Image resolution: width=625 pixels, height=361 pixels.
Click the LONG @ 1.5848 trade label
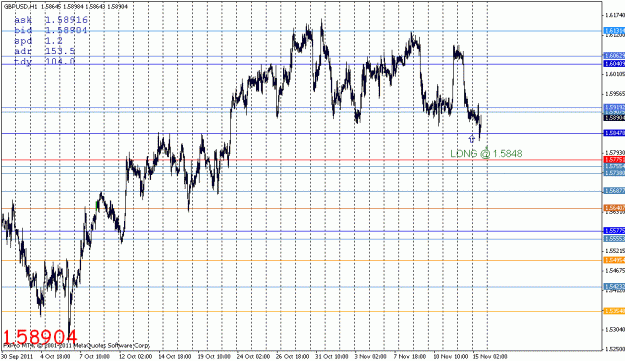(x=486, y=153)
